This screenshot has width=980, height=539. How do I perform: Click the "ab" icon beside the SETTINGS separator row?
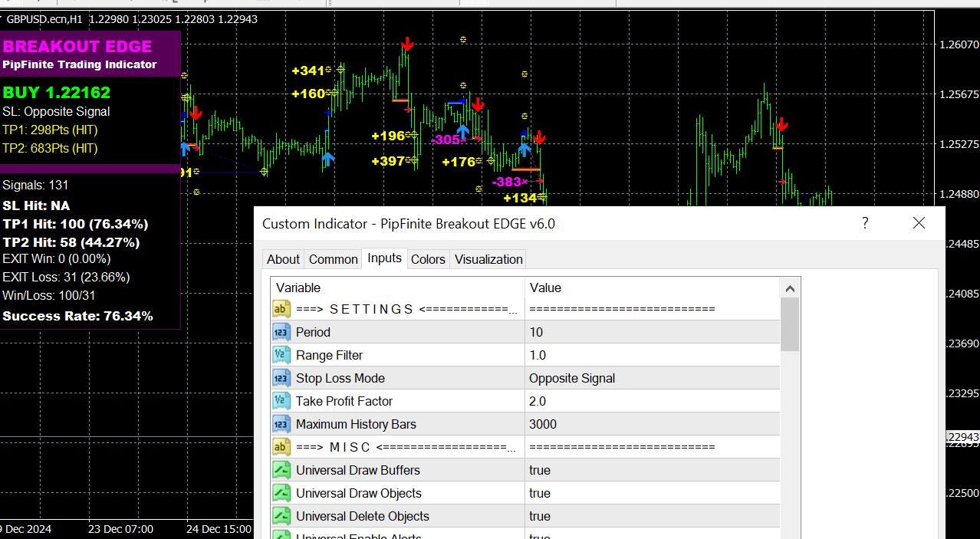tap(281, 309)
